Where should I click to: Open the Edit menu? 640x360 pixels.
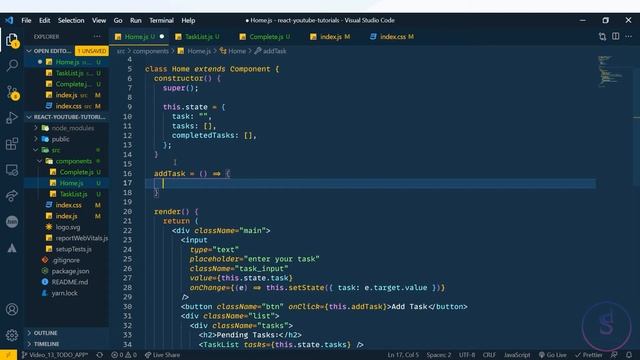[x=44, y=20]
